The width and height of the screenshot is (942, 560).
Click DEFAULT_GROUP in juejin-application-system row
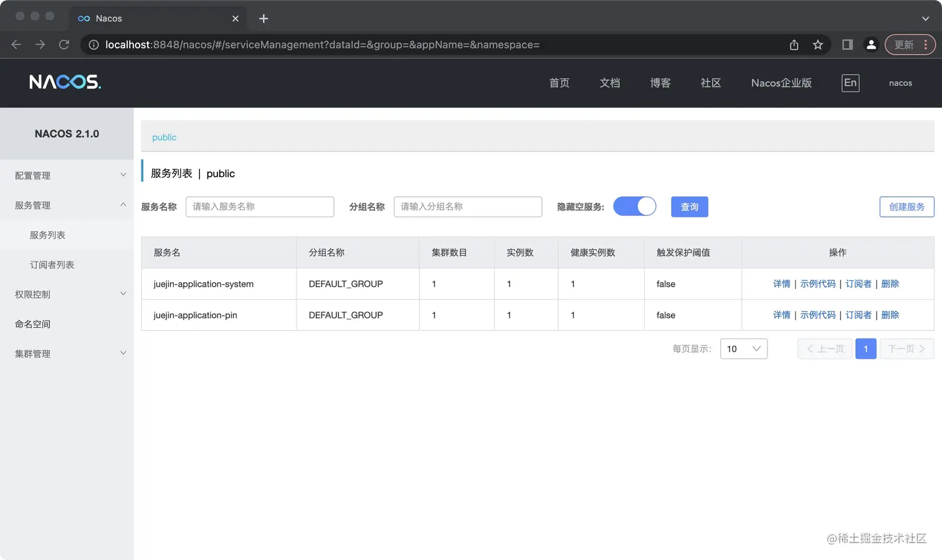click(x=346, y=284)
